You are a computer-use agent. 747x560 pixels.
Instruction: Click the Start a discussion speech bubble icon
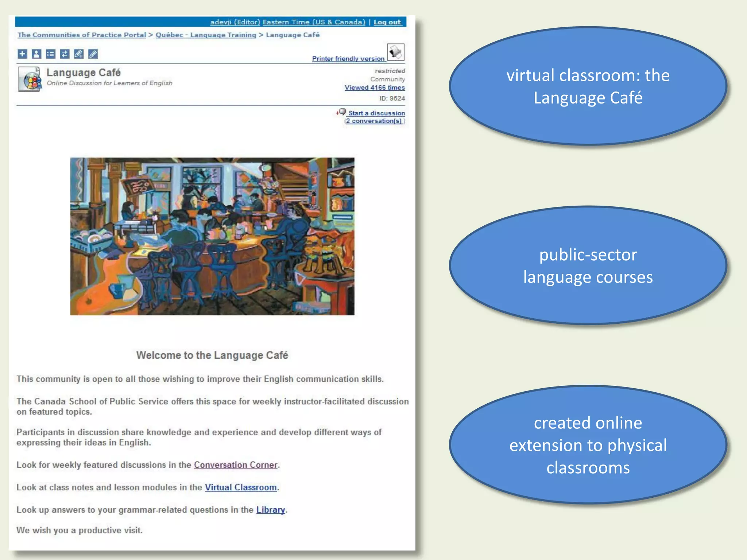tap(342, 112)
